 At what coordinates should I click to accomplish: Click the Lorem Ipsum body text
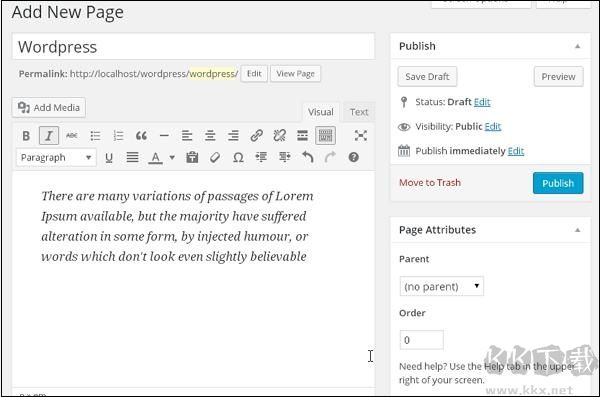click(177, 226)
